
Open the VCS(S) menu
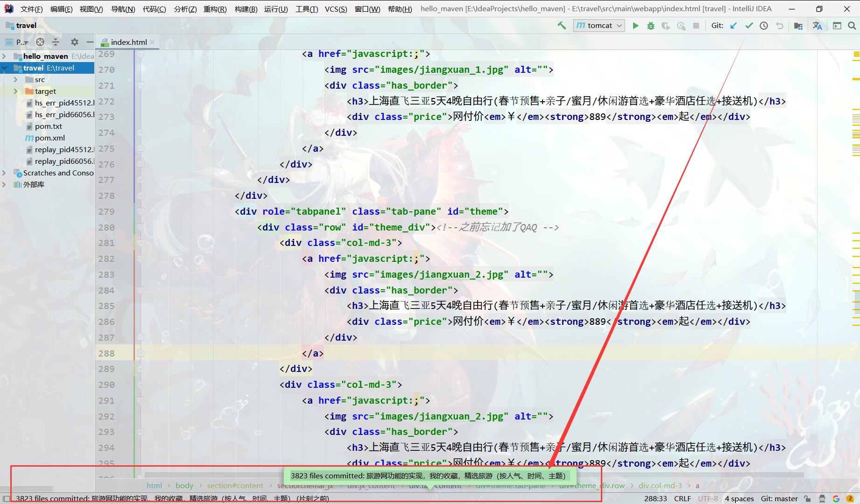point(336,9)
